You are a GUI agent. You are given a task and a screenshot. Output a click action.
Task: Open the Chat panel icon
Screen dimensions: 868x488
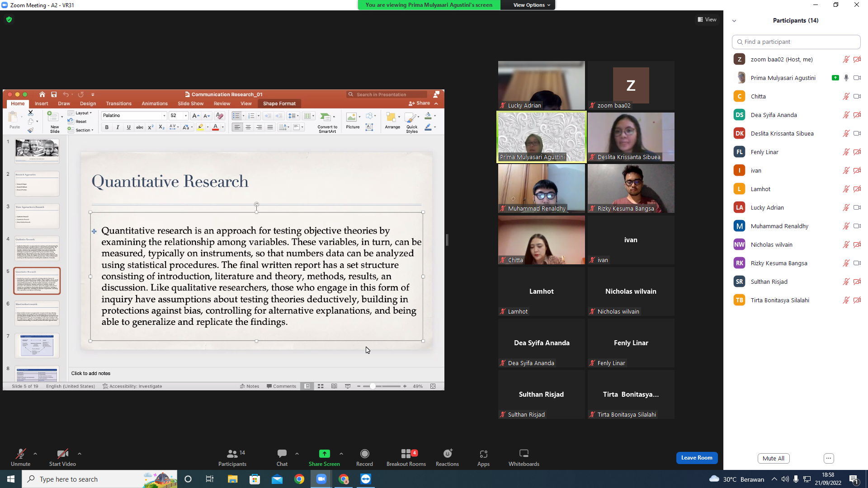pyautogui.click(x=282, y=457)
